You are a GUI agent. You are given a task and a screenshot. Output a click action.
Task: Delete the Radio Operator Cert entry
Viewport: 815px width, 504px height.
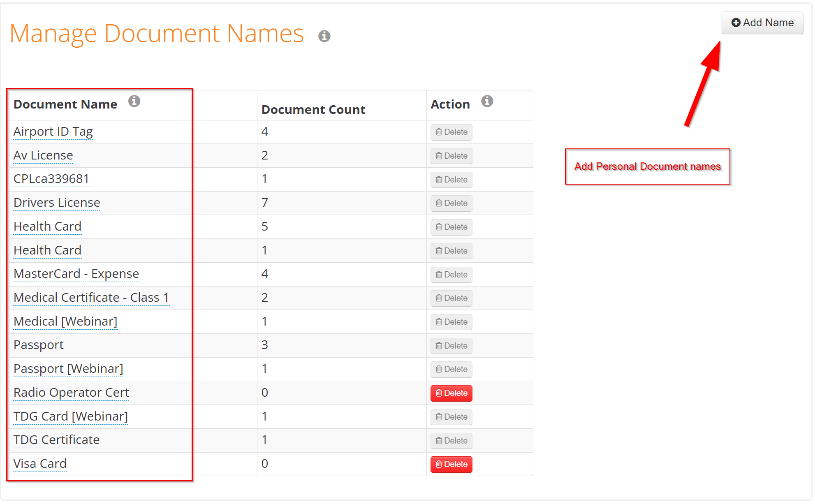click(x=451, y=393)
